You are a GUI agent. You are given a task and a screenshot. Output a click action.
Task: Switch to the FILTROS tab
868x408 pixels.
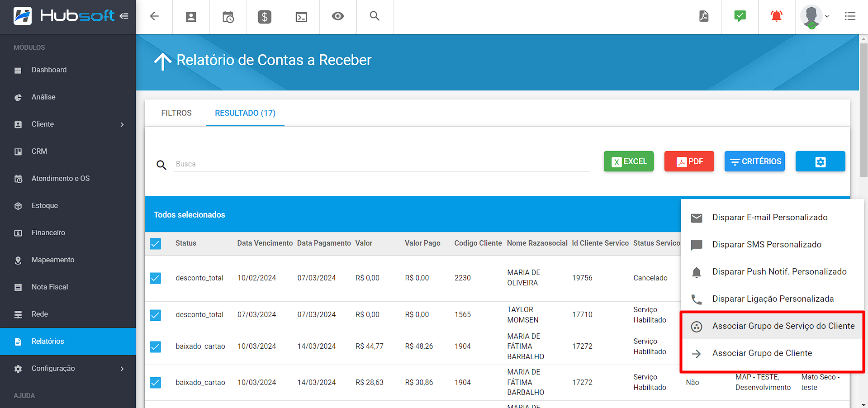pos(176,113)
